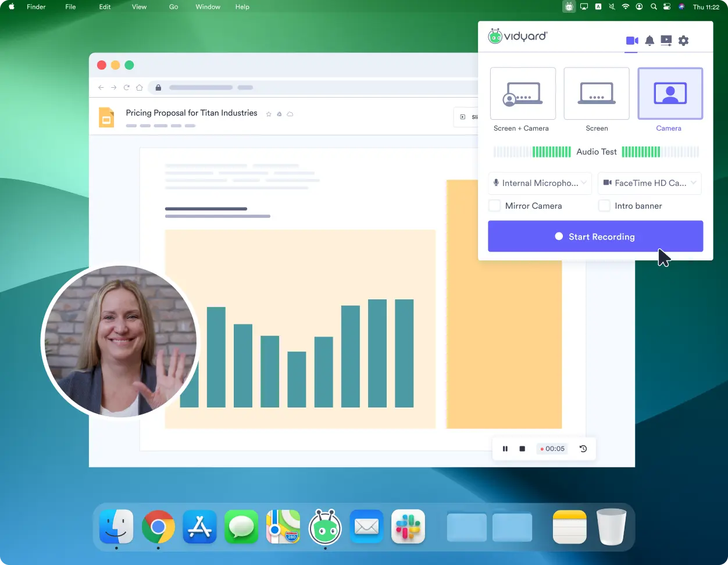Expand the Internal Microphone dropdown
The image size is (728, 565).
click(540, 183)
